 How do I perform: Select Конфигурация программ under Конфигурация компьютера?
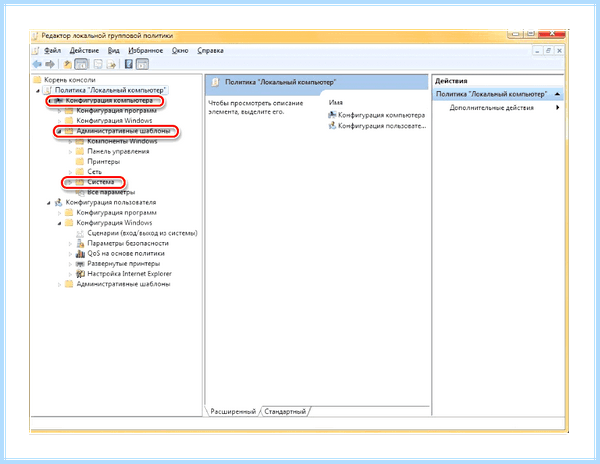[x=116, y=111]
